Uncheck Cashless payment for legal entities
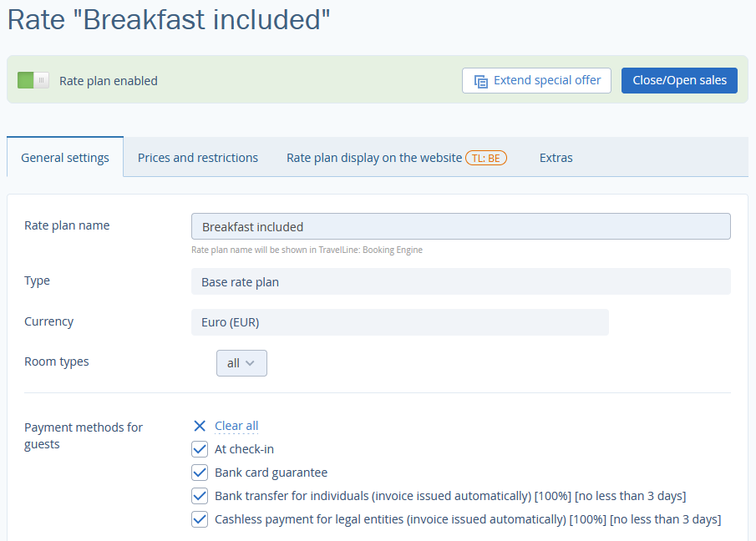The width and height of the screenshot is (756, 541). [x=200, y=519]
